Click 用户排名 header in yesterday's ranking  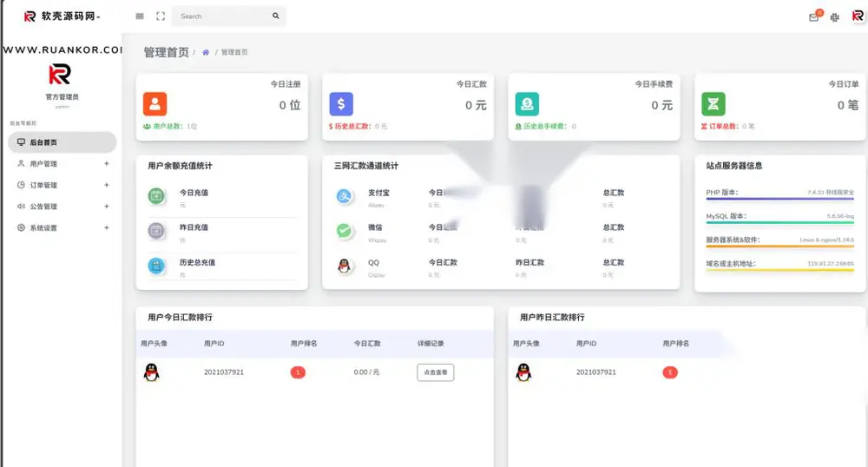coord(676,344)
